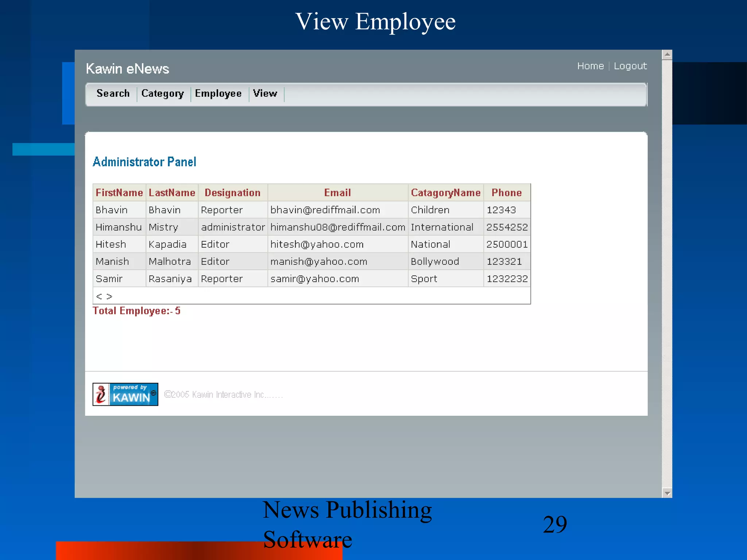Select the email manish@yahoo.com
Screen dimensions: 747x560
click(x=319, y=261)
